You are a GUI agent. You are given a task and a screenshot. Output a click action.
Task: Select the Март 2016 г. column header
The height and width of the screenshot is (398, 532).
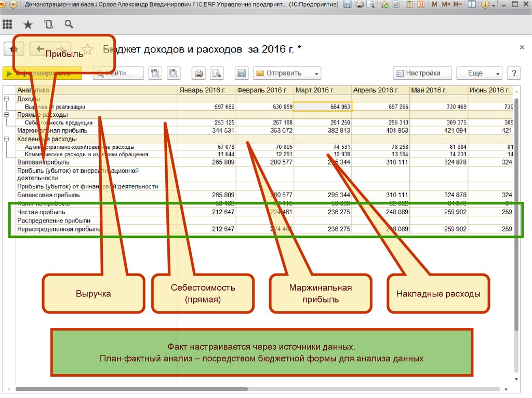pos(323,90)
